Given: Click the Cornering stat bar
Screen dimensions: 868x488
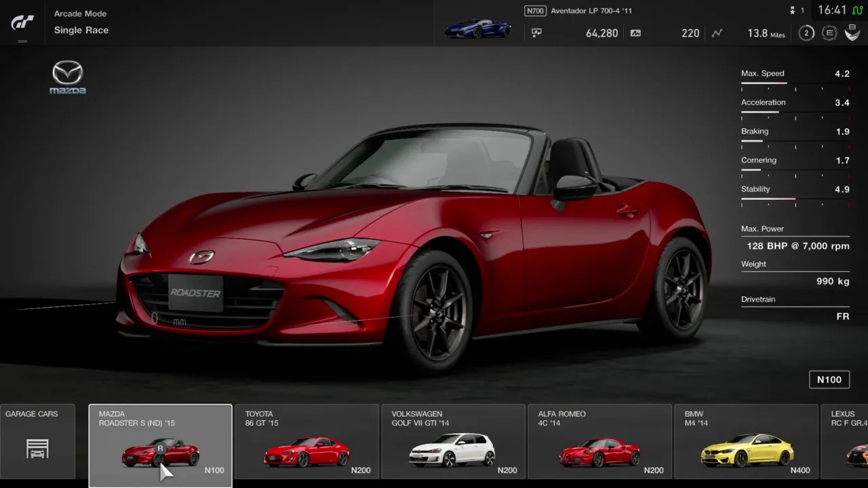Looking at the screenshot, I should tap(795, 170).
